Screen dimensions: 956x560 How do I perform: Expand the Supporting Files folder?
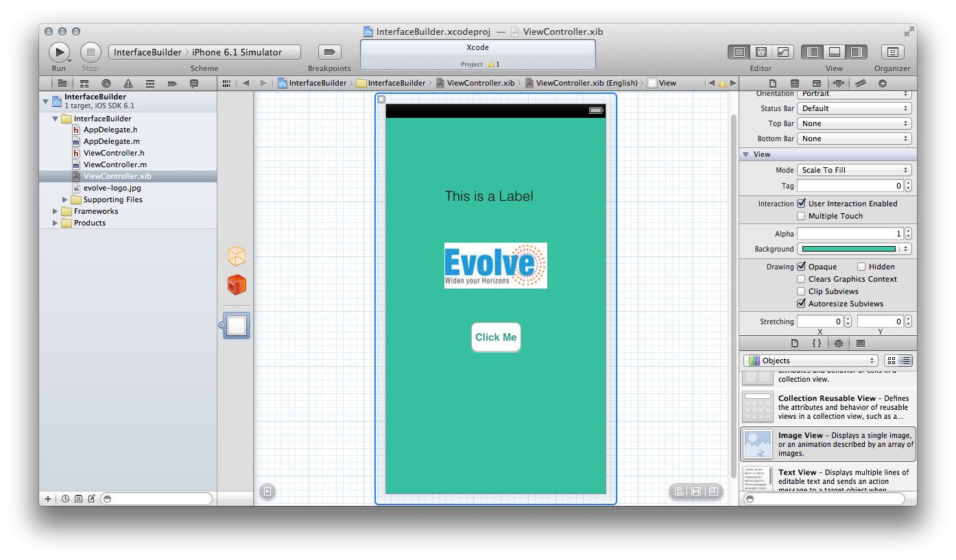66,199
